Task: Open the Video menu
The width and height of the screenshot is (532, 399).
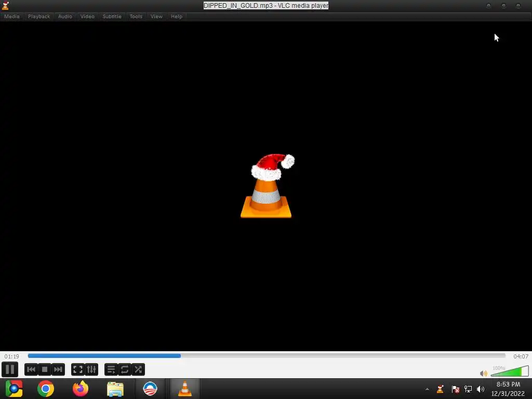Action: (87, 16)
